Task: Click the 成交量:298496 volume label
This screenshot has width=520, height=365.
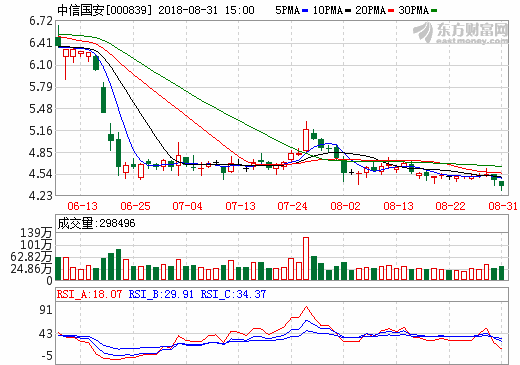Action: (x=96, y=223)
